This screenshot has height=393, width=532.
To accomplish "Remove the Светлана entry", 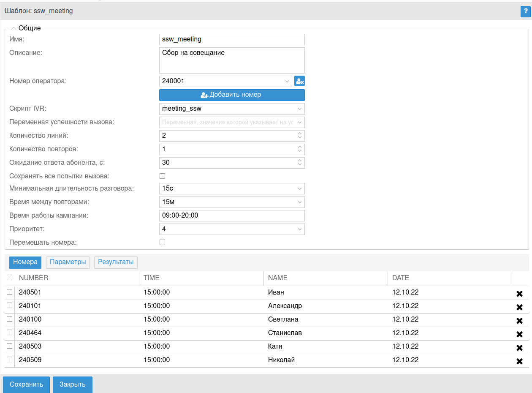I will point(519,321).
